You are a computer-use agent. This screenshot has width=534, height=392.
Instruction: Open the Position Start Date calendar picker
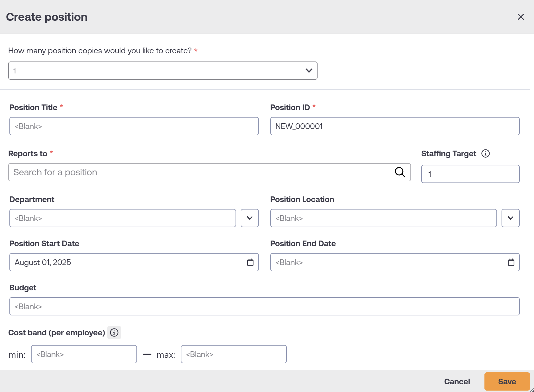point(250,262)
